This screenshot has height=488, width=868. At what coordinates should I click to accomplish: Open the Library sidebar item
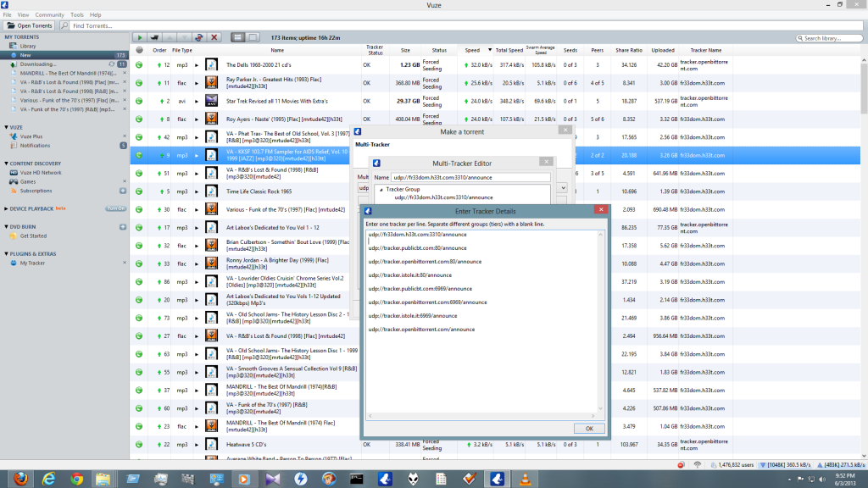coord(28,46)
